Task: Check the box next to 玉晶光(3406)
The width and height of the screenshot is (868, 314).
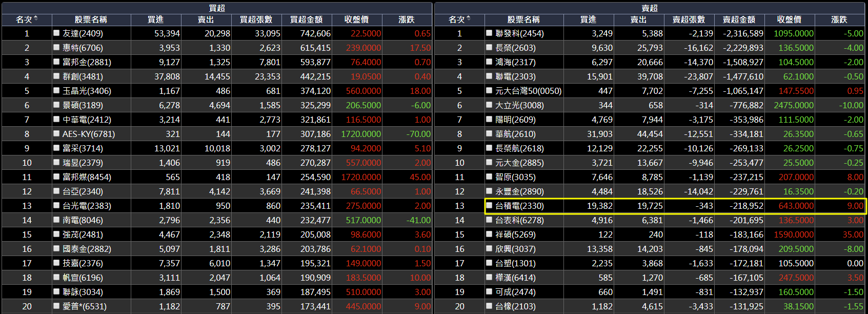Action: (x=57, y=90)
